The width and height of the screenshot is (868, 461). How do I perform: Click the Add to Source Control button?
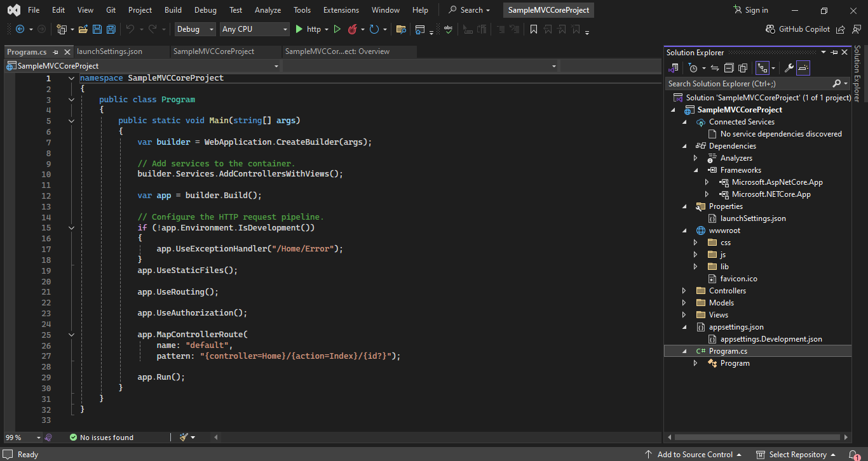(x=694, y=455)
